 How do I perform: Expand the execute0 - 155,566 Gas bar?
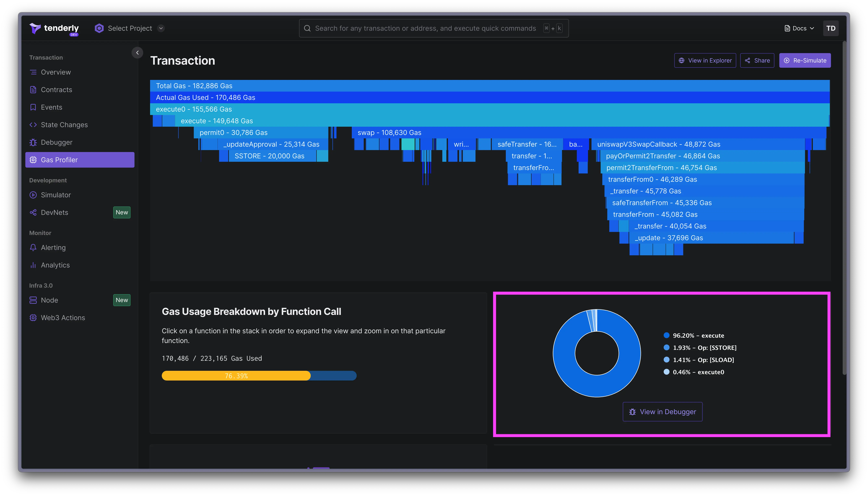coord(490,109)
